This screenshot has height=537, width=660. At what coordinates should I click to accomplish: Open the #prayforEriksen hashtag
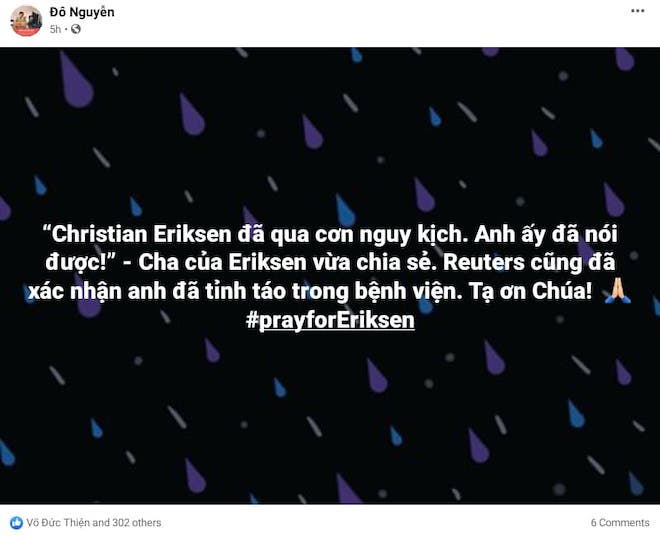(x=330, y=320)
